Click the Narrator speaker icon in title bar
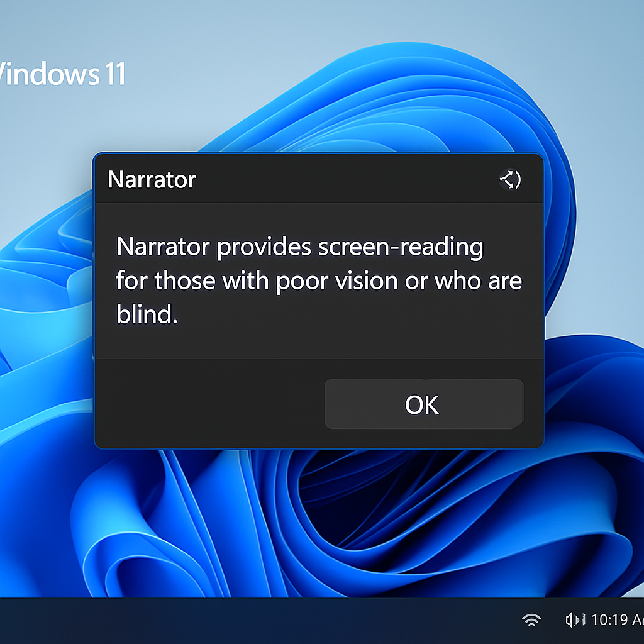 click(510, 180)
